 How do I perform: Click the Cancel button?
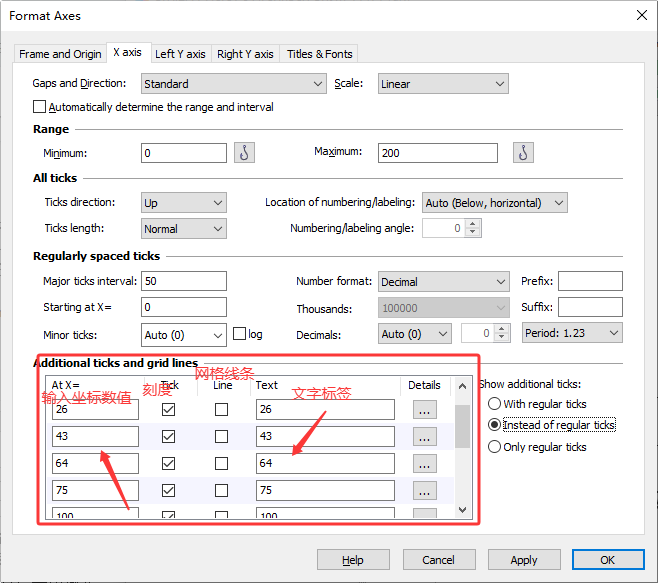coord(439,559)
